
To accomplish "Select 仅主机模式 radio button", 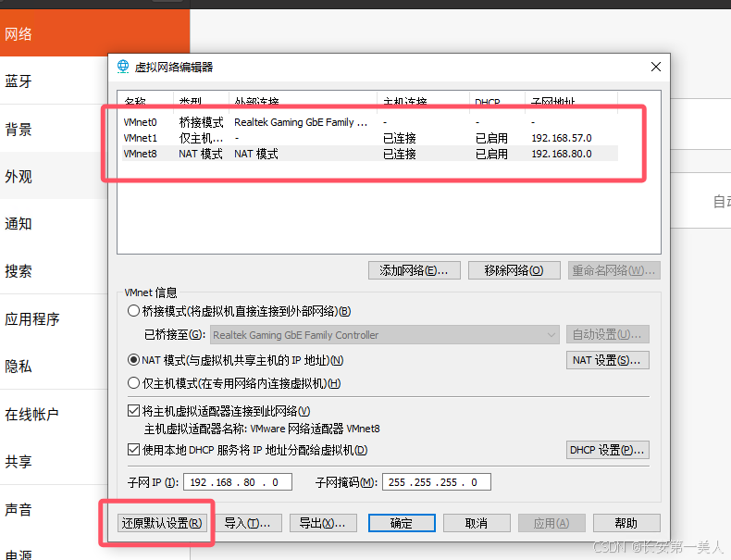I will pyautogui.click(x=133, y=383).
